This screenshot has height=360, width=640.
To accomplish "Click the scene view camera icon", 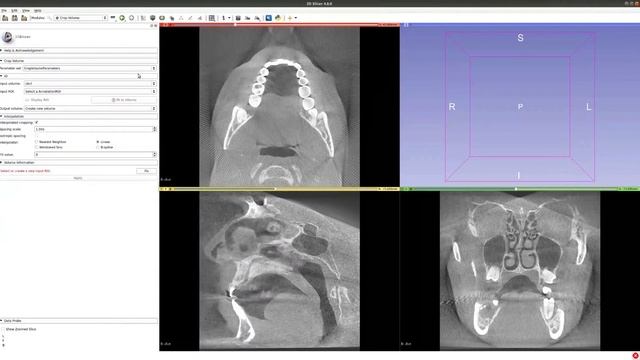I will coord(247,18).
